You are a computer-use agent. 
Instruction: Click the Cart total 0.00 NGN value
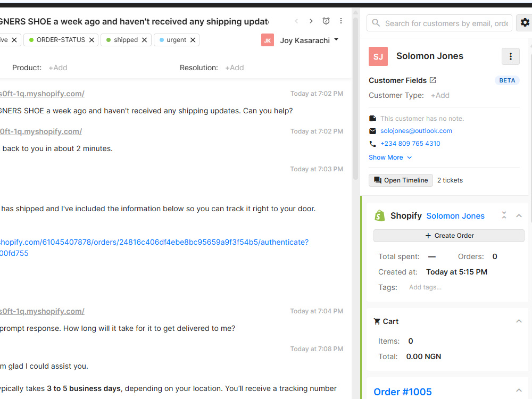[x=423, y=356]
